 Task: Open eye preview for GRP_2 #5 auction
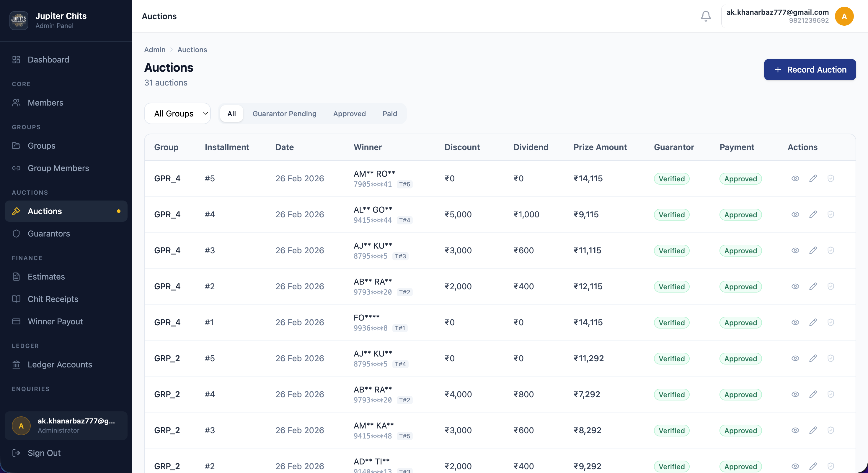pyautogui.click(x=795, y=358)
